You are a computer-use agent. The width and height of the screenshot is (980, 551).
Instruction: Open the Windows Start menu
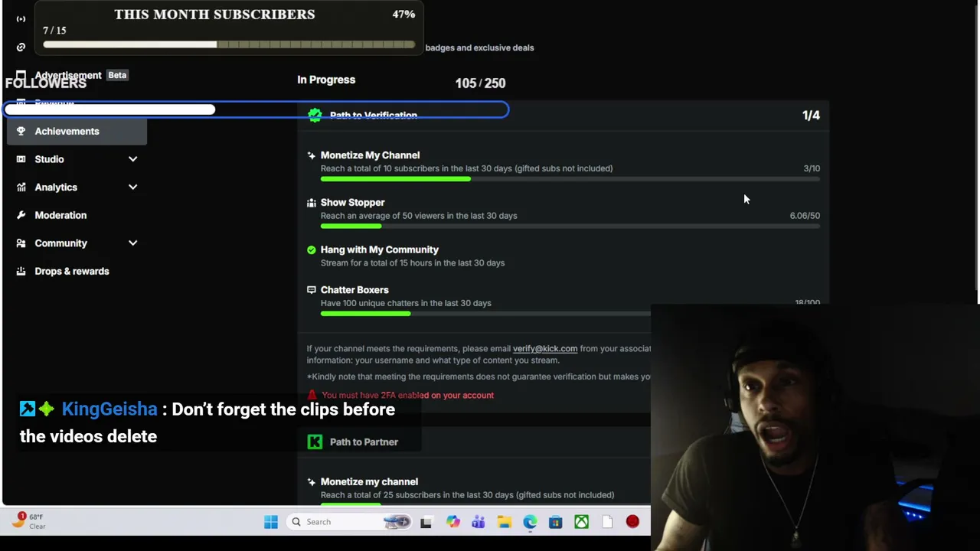click(x=271, y=522)
